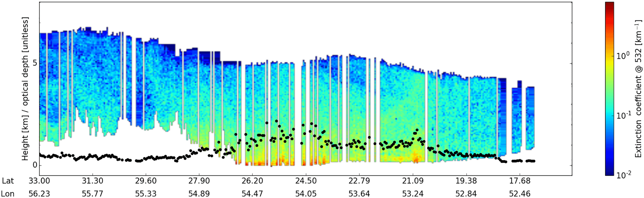This screenshot has height=198, width=644.
Task: Select the Extinction coefficient colorbar title
Action: [x=638, y=89]
